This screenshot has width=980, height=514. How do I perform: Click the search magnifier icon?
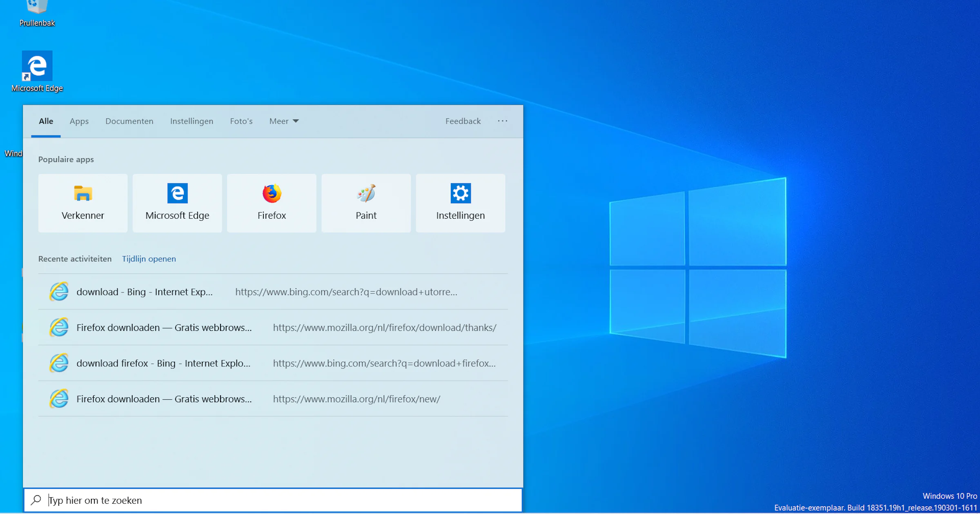36,500
